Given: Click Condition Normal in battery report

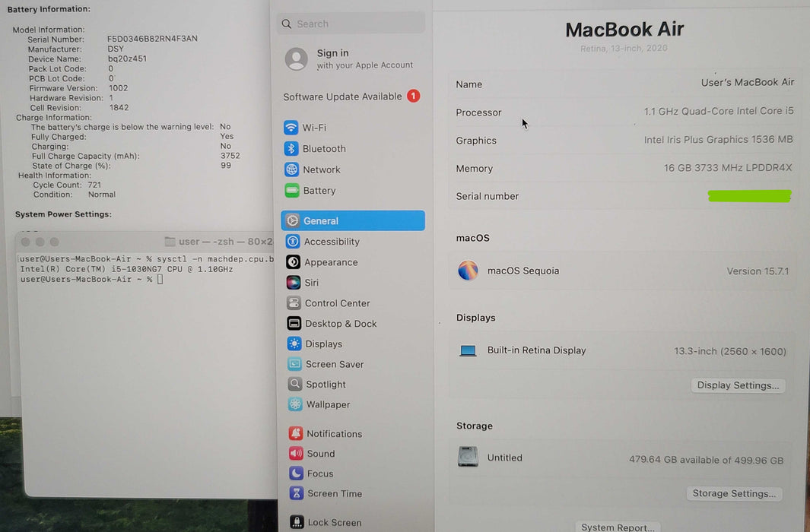Looking at the screenshot, I should coord(75,195).
